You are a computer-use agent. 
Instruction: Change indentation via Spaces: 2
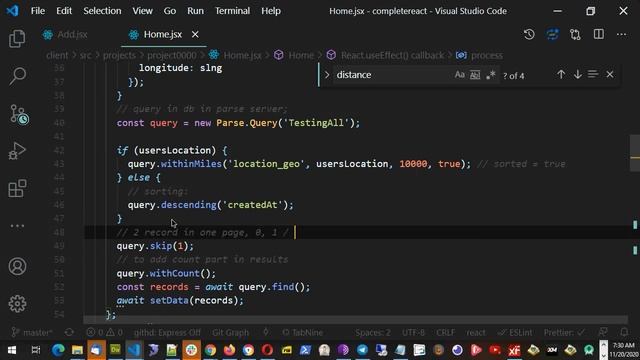(x=373, y=333)
